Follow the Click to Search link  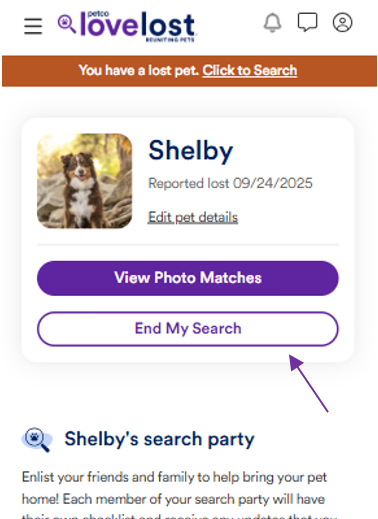click(x=249, y=70)
